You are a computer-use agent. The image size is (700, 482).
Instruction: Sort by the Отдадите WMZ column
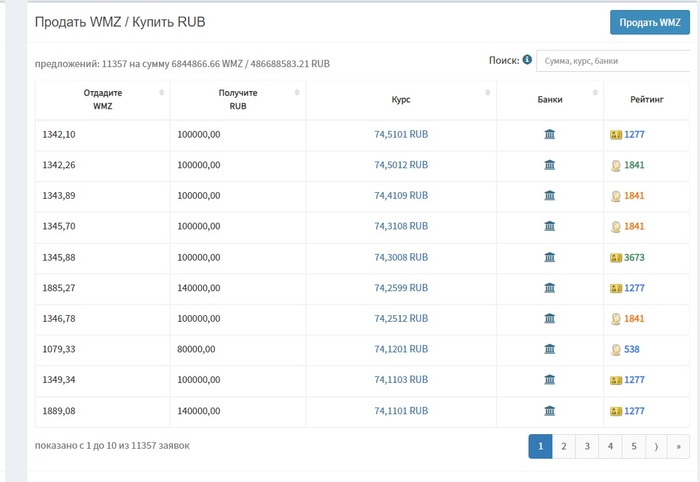[x=102, y=99]
